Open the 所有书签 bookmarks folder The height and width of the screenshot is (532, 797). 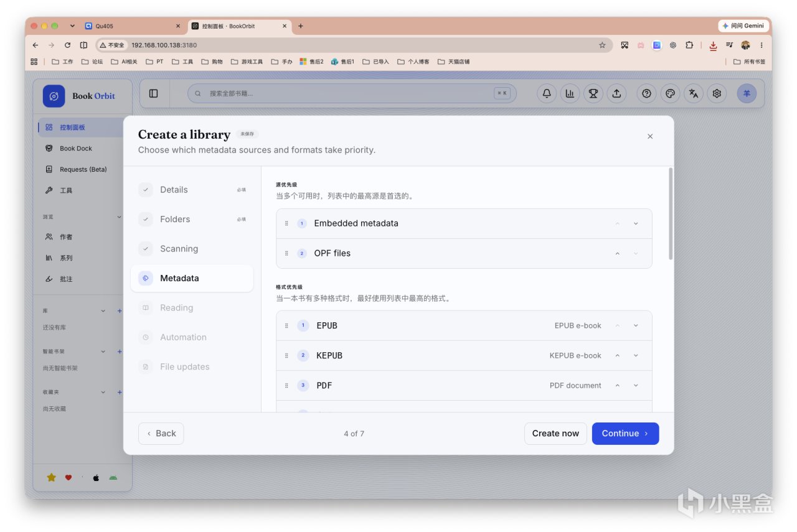(750, 62)
